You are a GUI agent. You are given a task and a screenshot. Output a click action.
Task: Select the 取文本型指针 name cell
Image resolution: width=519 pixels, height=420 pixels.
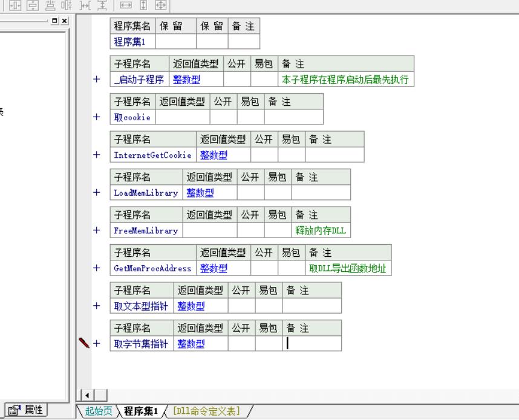click(x=142, y=306)
